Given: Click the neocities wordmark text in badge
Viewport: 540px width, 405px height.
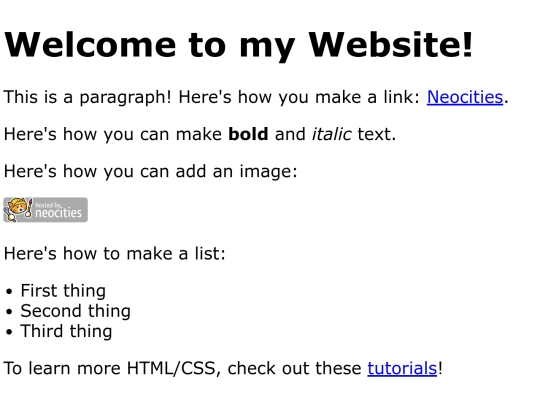Looking at the screenshot, I should click(x=59, y=213).
